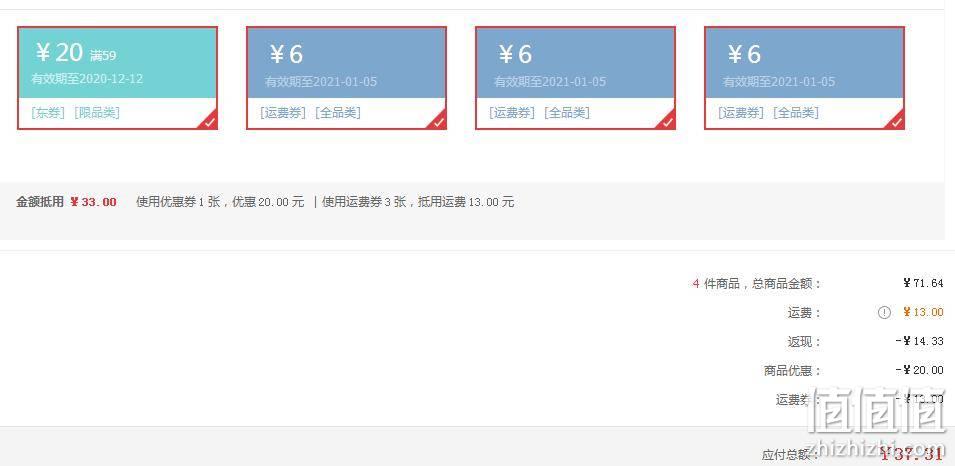The image size is (955, 466).
Task: Toggle checkmark on leftmost ¥6 shipping coupon
Action: pos(437,121)
